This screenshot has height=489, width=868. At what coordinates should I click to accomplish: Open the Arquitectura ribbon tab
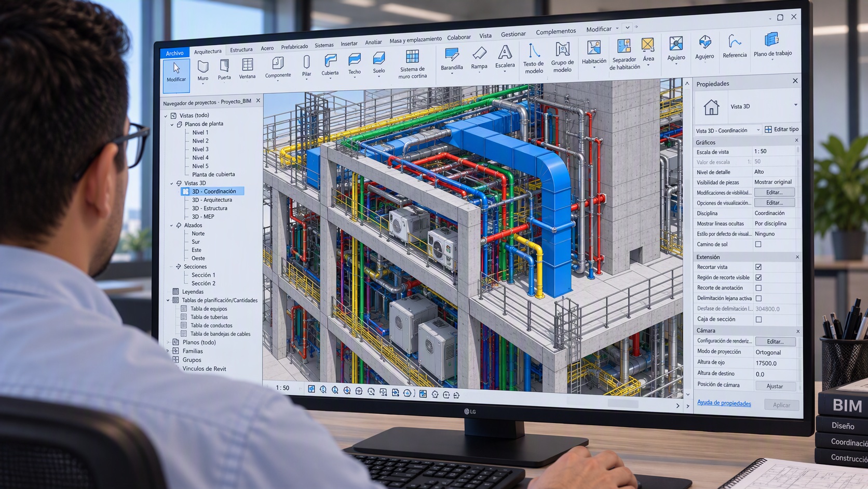pyautogui.click(x=208, y=51)
